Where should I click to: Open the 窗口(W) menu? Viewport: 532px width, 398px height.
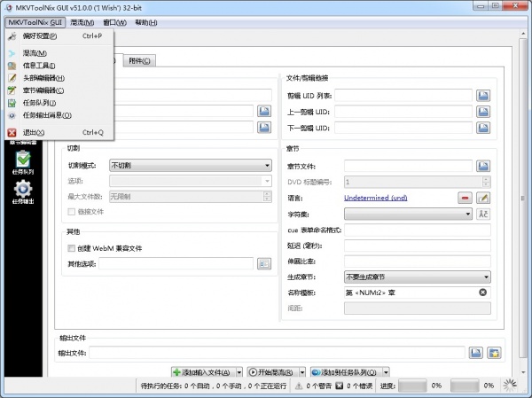[x=114, y=23]
